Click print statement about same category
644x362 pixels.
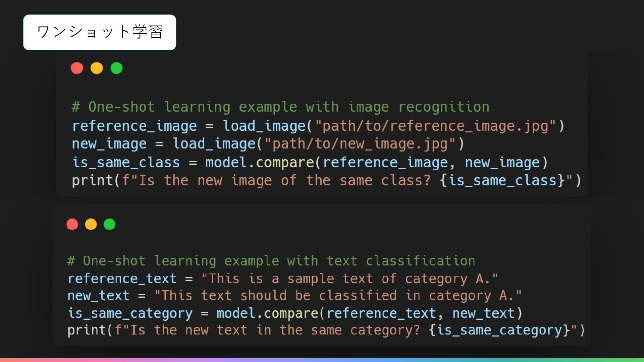(326, 330)
